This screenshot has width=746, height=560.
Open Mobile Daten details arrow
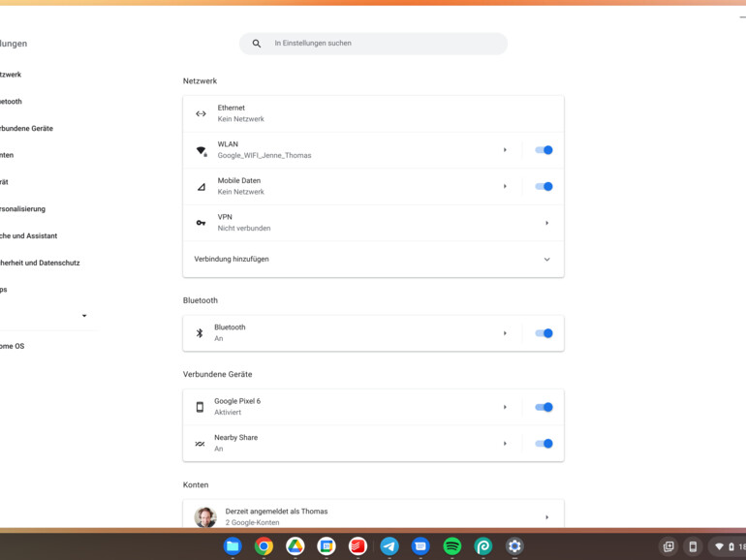[505, 187]
